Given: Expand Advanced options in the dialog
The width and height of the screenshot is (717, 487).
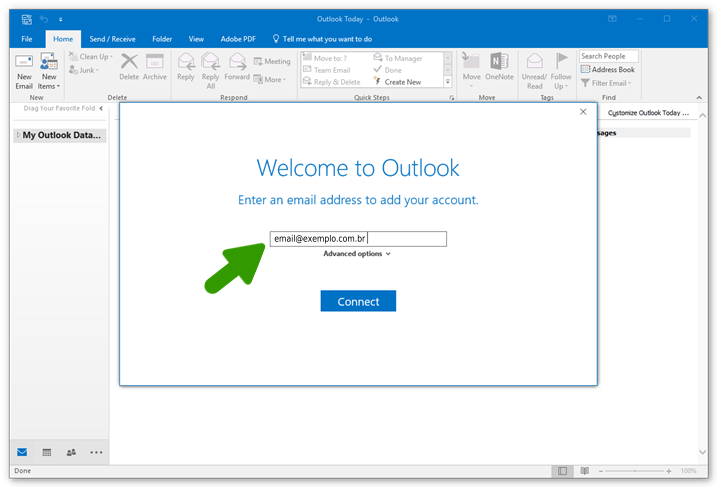Looking at the screenshot, I should tap(356, 254).
